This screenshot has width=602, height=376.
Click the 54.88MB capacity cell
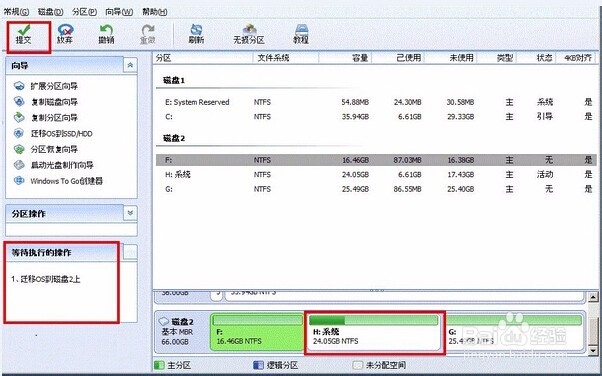[355, 102]
